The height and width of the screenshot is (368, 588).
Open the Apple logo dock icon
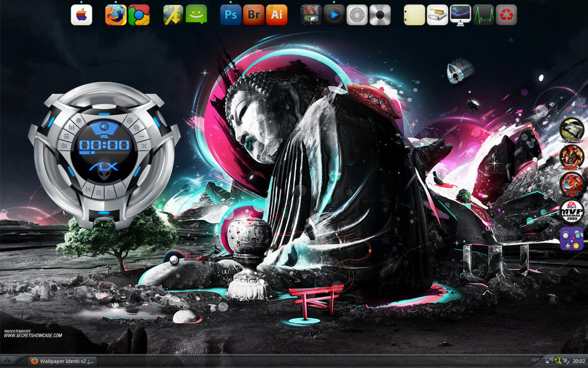(x=82, y=15)
